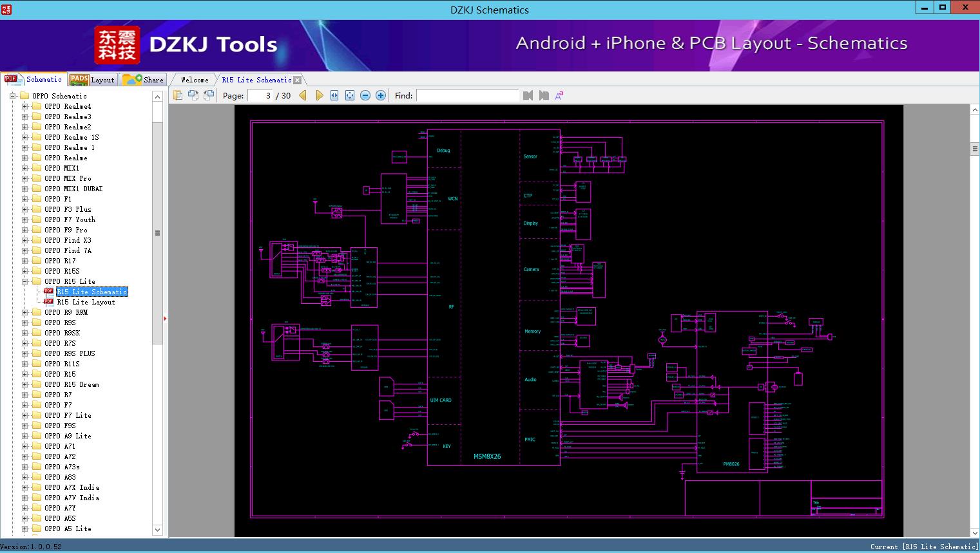Close the R15 Lite Schematic tab

[298, 80]
